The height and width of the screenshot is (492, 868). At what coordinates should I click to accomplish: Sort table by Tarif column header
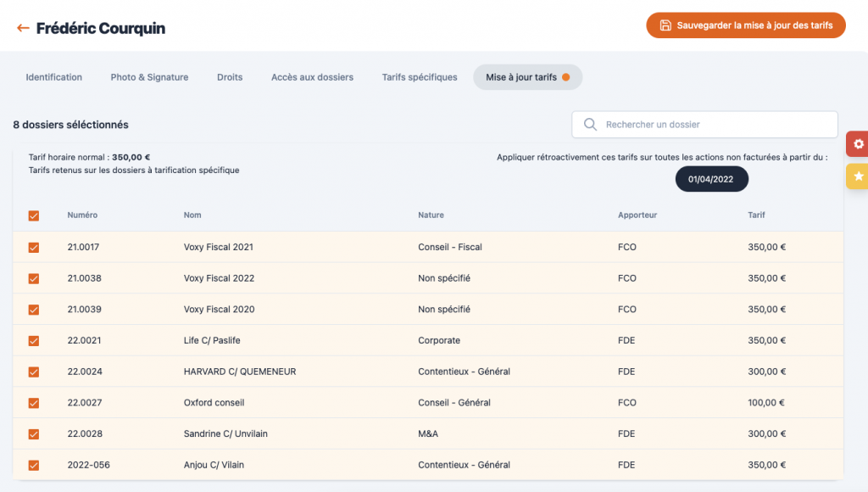tap(756, 215)
